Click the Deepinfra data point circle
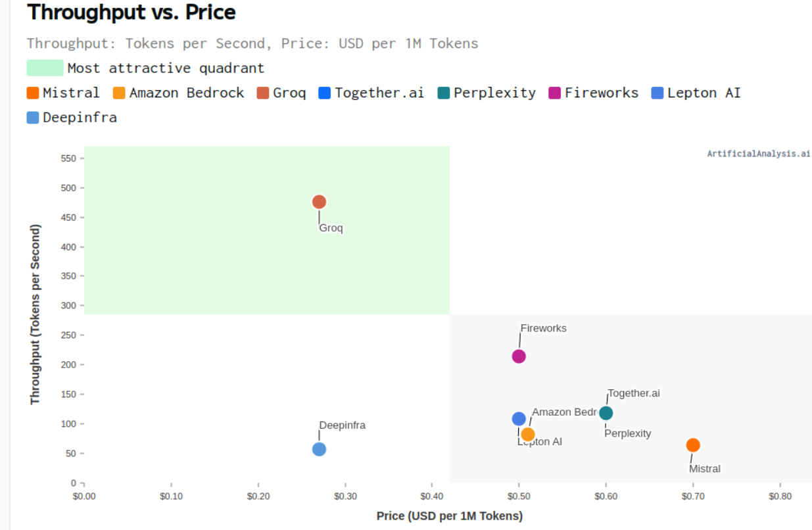 pyautogui.click(x=319, y=449)
